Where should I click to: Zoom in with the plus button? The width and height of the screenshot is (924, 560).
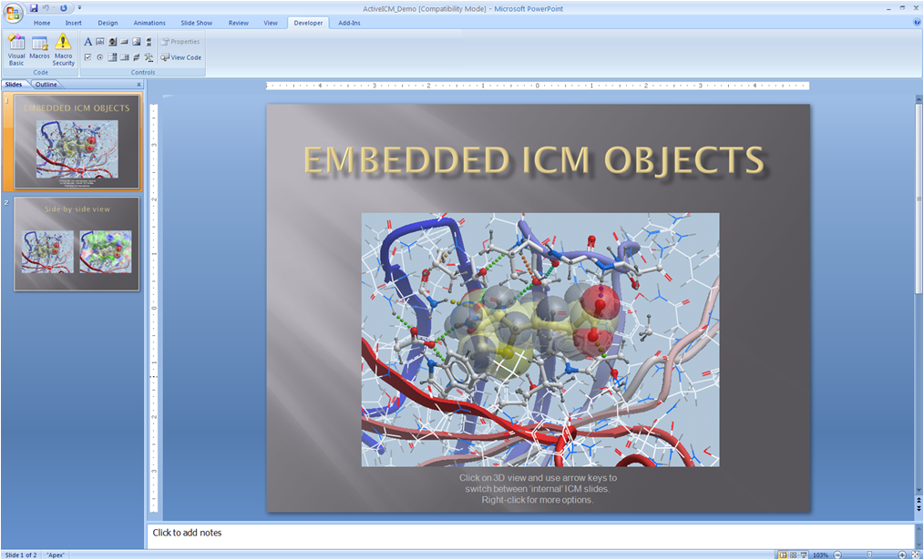pyautogui.click(x=902, y=555)
